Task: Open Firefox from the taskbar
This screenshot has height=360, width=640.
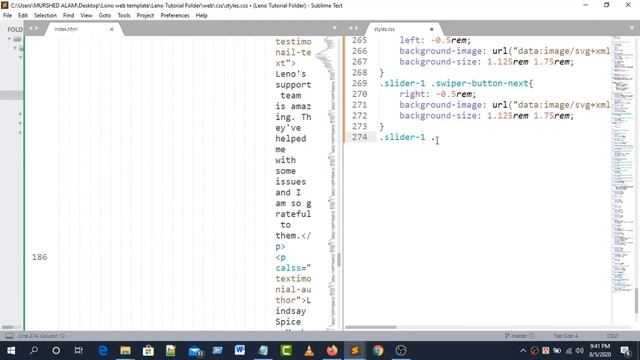Action: point(332,351)
